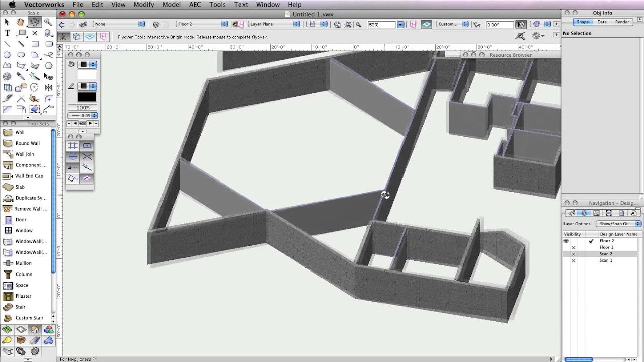Choose the Pan hand tool
The height and width of the screenshot is (362, 644).
coord(21,22)
